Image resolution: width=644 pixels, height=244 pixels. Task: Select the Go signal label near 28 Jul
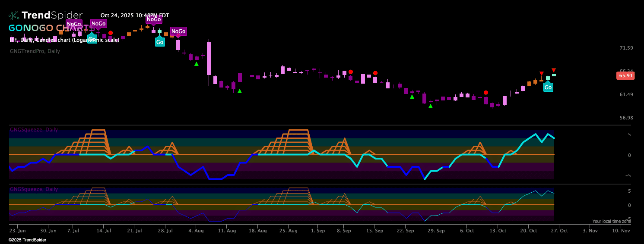click(x=160, y=42)
